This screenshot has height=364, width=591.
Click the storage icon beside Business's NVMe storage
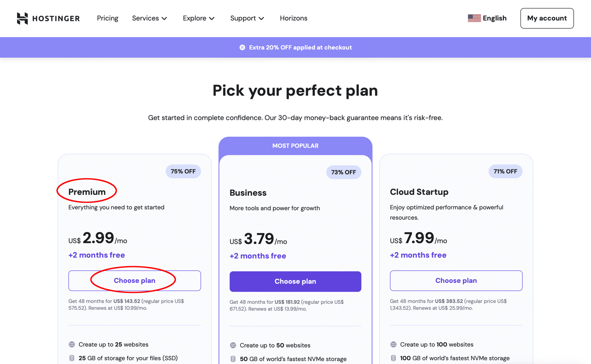pos(232,358)
